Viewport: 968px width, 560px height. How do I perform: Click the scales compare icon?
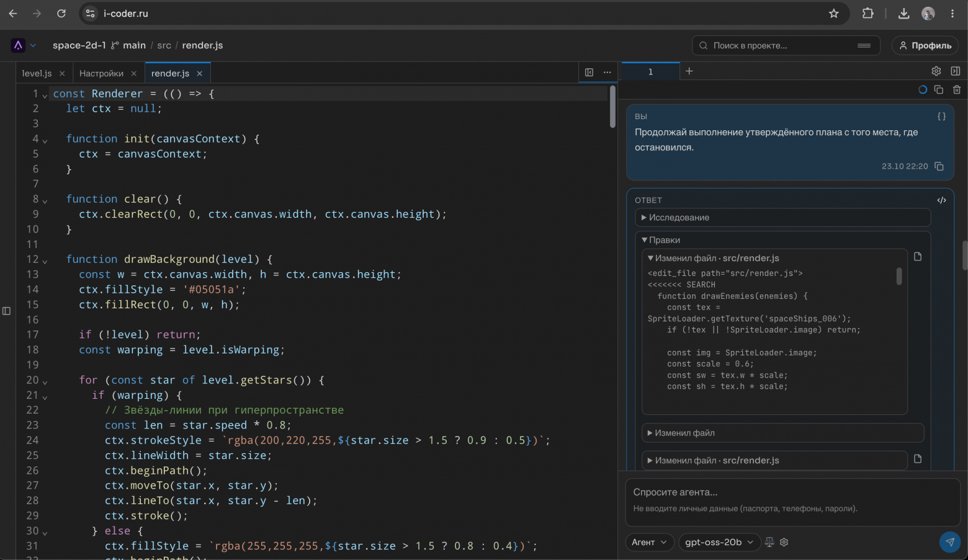click(x=769, y=542)
